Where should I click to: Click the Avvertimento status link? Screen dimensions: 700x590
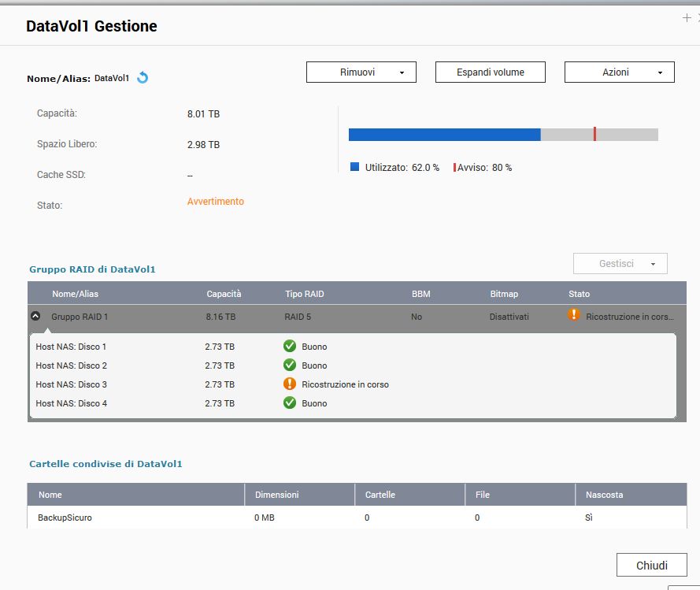click(x=215, y=202)
